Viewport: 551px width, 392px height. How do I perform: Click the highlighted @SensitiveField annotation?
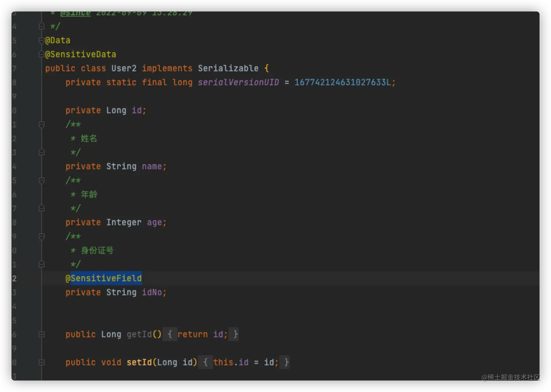tap(103, 278)
